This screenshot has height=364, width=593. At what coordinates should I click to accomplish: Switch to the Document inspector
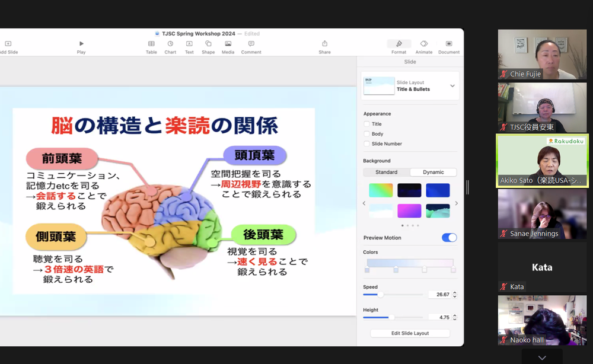tap(449, 44)
